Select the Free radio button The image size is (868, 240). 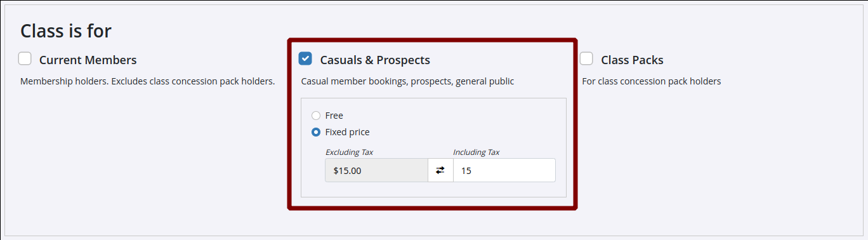point(316,116)
